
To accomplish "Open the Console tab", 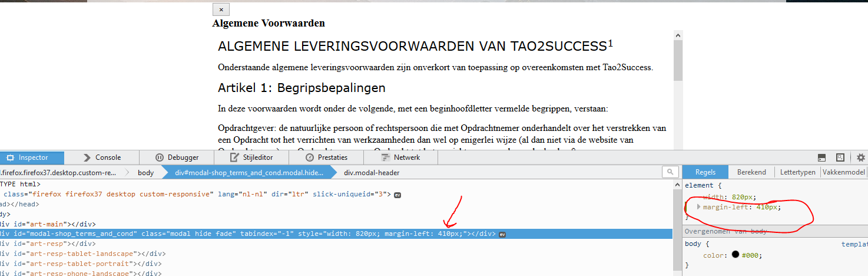I will tap(102, 157).
